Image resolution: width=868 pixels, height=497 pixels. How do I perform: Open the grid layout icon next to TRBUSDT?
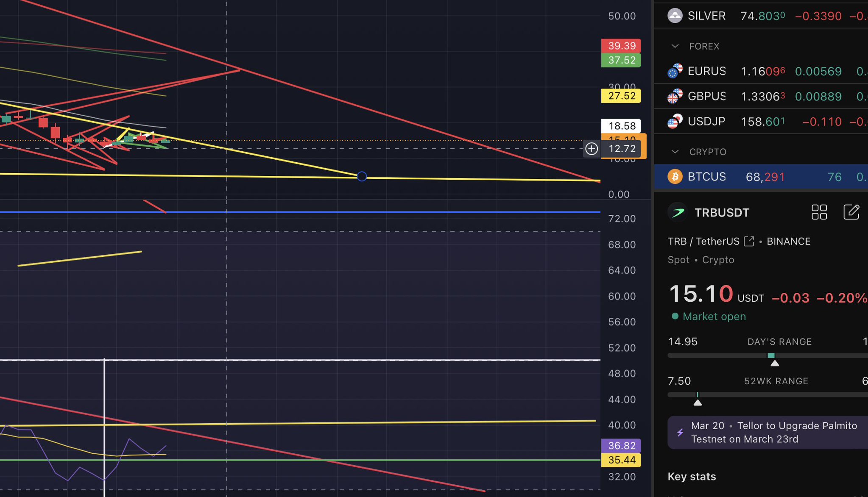coord(819,212)
